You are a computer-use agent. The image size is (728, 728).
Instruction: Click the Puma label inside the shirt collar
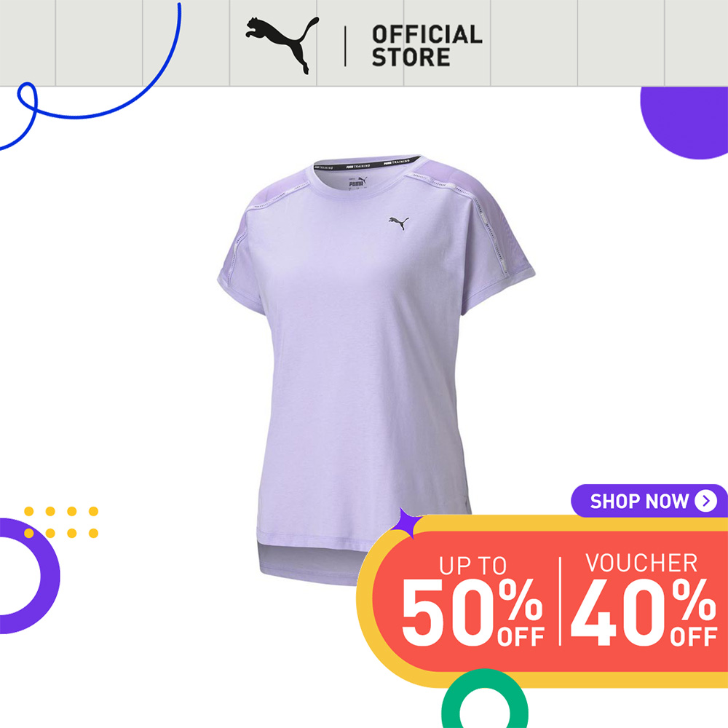(x=357, y=183)
